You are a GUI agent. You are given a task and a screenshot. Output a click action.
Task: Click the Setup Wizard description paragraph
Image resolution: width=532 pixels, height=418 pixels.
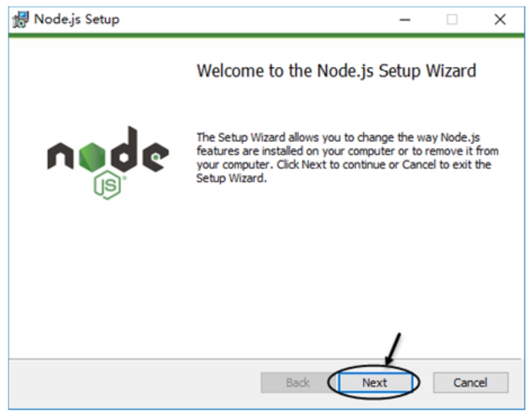(x=348, y=158)
